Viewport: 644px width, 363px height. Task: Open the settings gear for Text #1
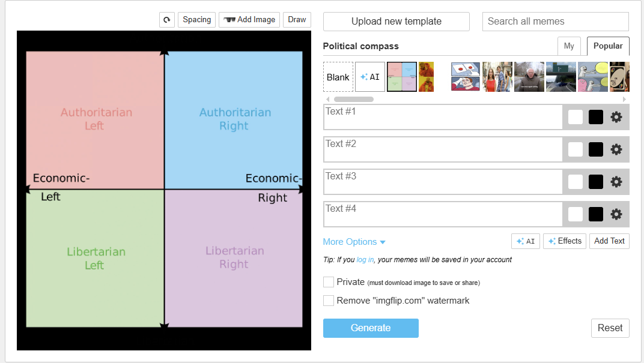point(616,117)
